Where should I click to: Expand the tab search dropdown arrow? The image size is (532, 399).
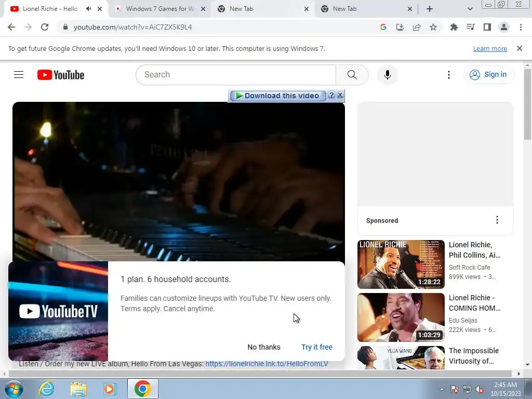click(x=470, y=9)
